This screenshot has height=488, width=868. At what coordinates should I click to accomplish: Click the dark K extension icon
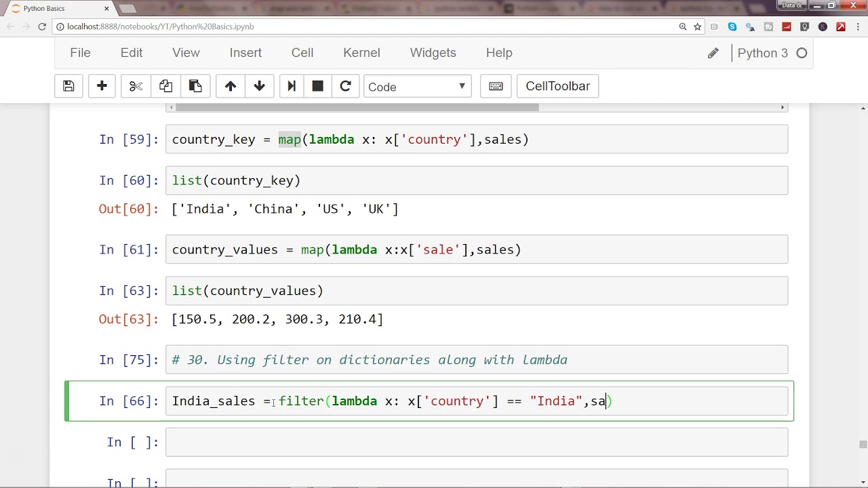pos(823,26)
